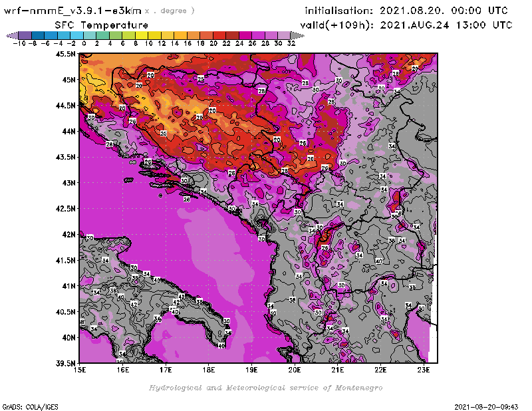Click the '40.5N' latitude axis label
The height and width of the screenshot is (411, 532).
(65, 312)
